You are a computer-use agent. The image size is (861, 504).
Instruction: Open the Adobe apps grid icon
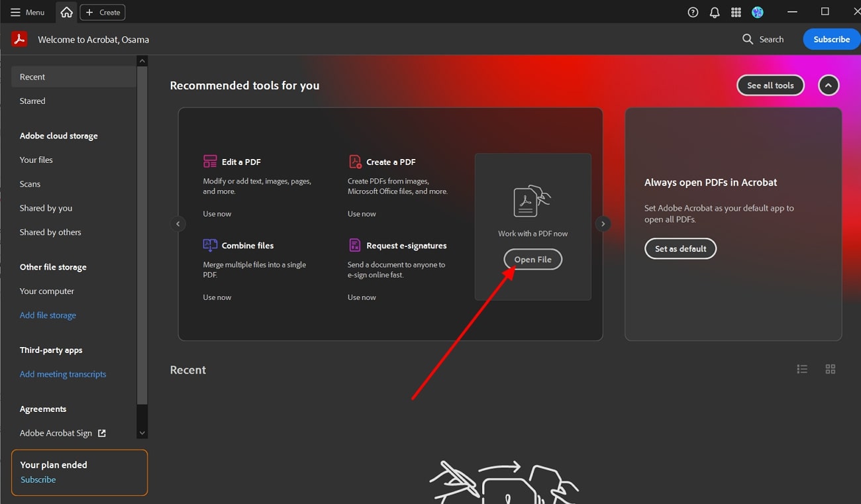[736, 12]
